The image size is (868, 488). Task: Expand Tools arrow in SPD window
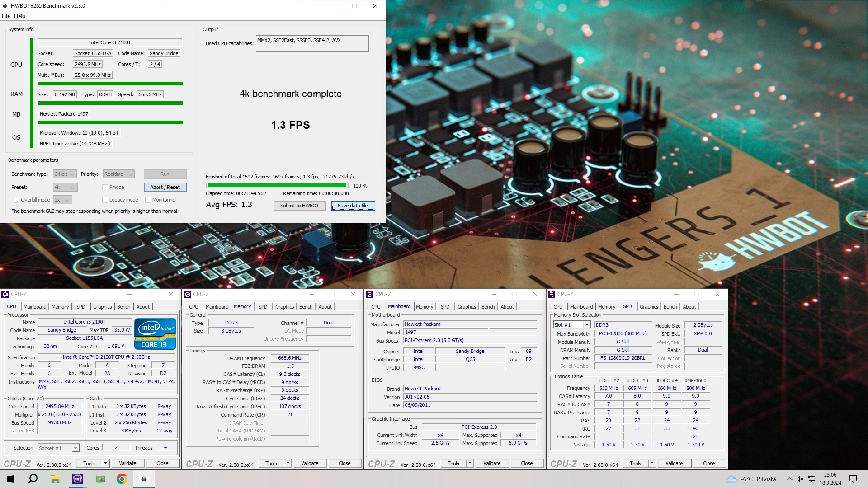652,463
